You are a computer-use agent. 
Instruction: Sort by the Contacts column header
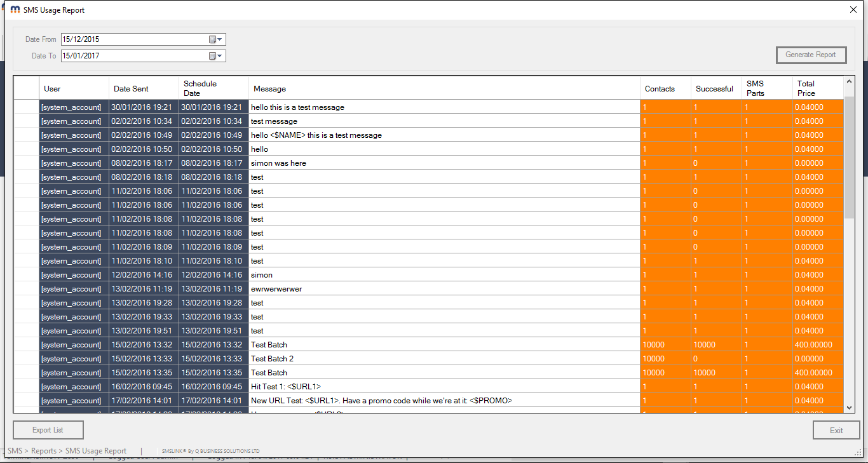click(x=665, y=88)
